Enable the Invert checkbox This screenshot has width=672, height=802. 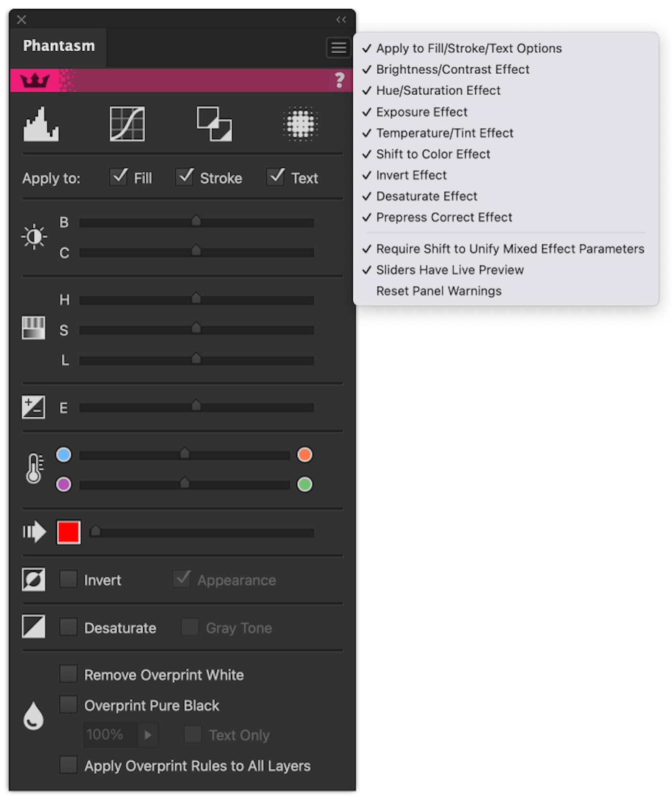coord(68,579)
